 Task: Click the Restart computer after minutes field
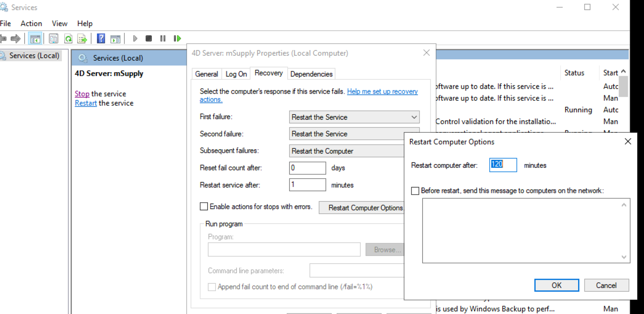(x=503, y=165)
